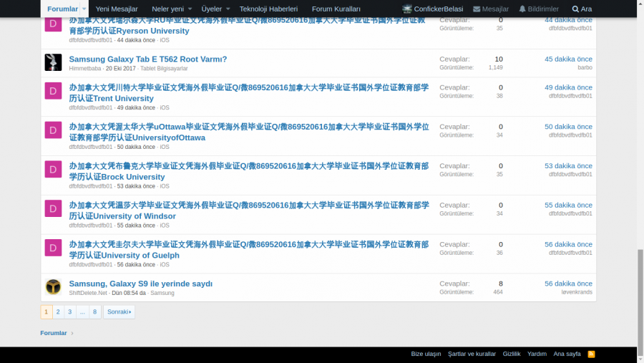Screen dimensions: 644x363
Task: Click the D avatar beside Brock University thread
Action: click(x=53, y=170)
